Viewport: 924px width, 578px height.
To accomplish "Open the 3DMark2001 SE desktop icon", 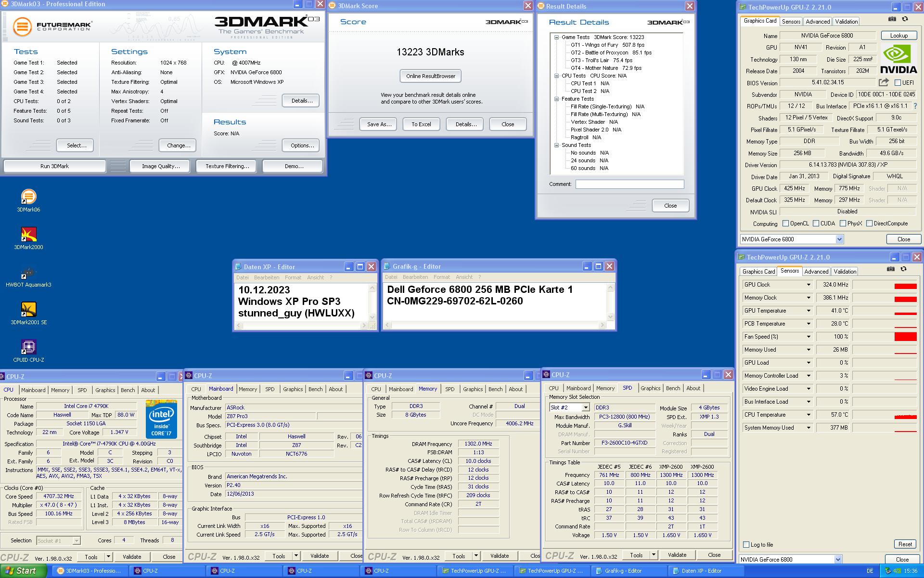I will point(28,313).
